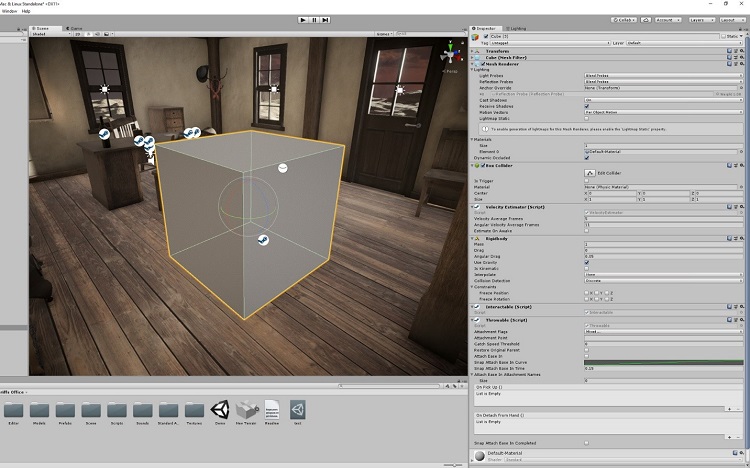Open the Light Probes dropdown
This screenshot has width=750, height=468.
663,76
